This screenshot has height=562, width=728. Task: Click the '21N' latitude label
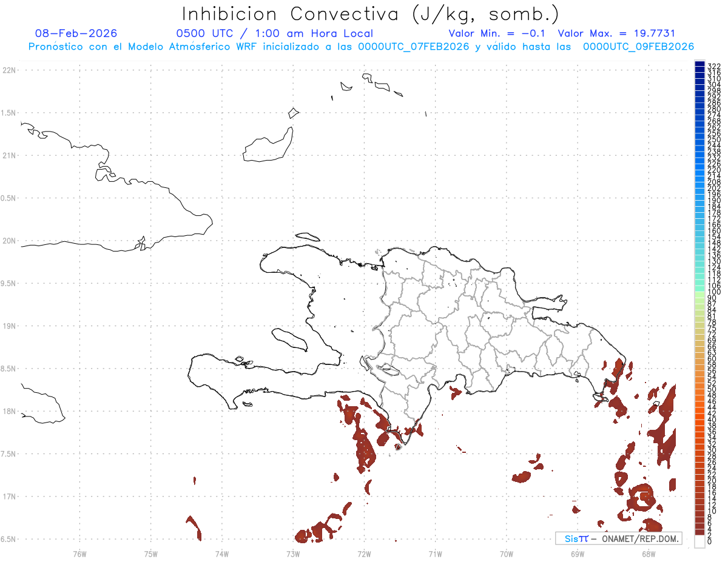(8, 156)
